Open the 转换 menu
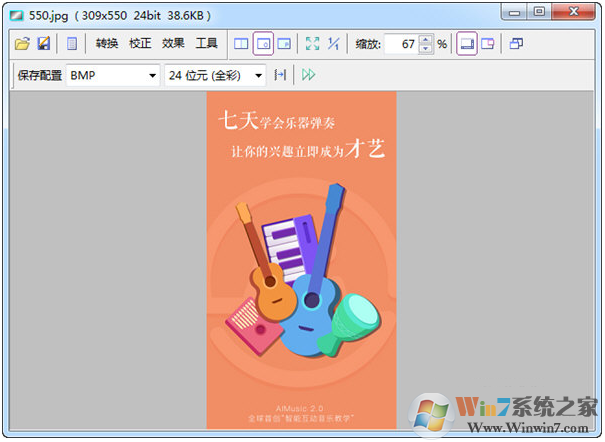Image resolution: width=605 pixels, height=442 pixels. 107,43
